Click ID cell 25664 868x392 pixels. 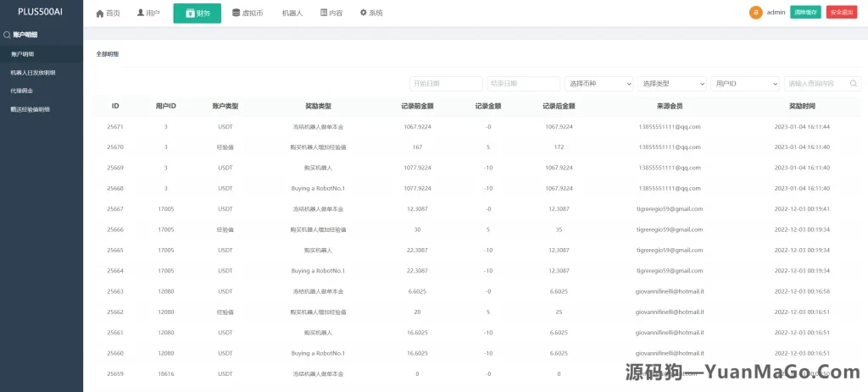click(115, 271)
